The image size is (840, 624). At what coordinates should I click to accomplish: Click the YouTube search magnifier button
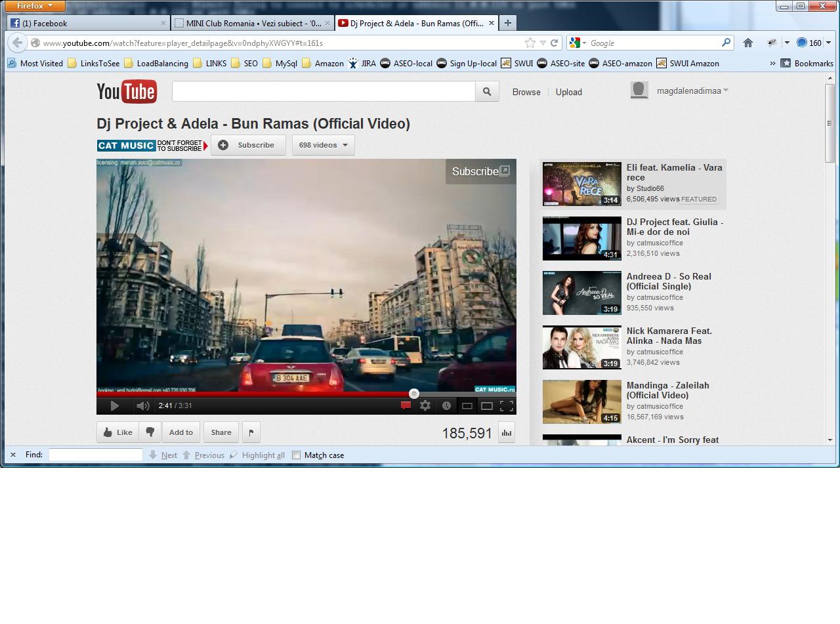click(x=487, y=92)
